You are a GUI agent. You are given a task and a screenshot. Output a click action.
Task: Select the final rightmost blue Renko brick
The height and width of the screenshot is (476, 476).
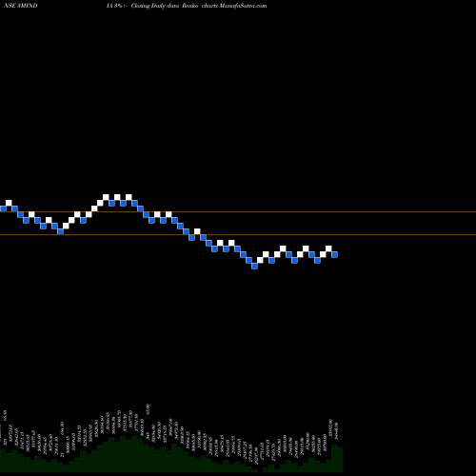(334, 254)
